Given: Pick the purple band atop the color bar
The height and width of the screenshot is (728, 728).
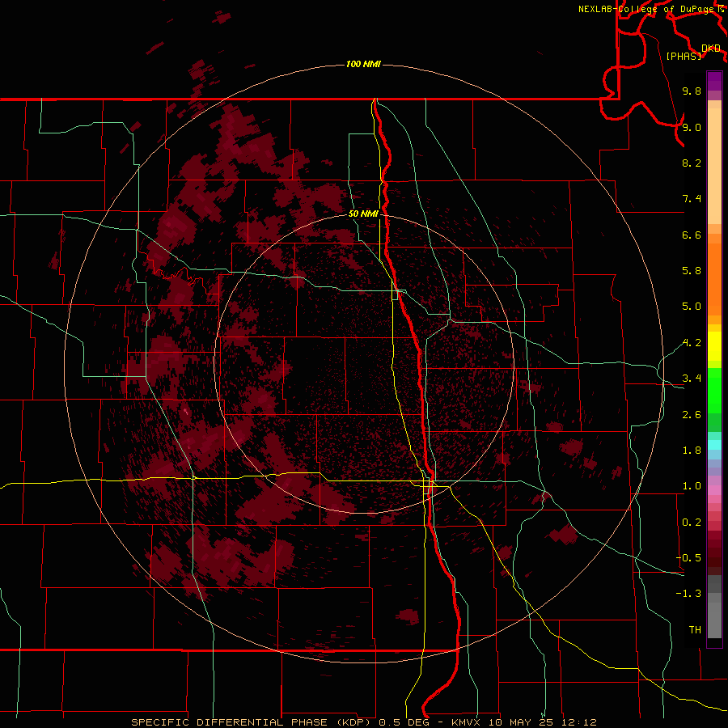Looking at the screenshot, I should pos(714,81).
